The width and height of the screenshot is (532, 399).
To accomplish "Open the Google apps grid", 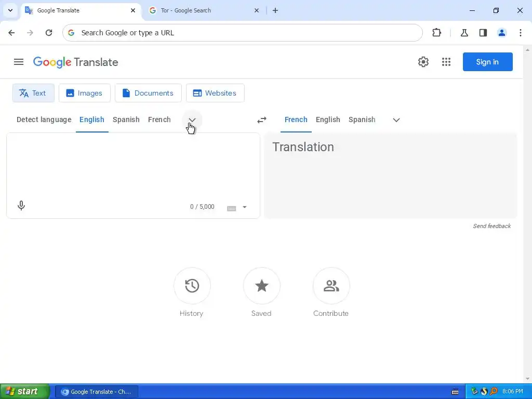I will pyautogui.click(x=446, y=62).
